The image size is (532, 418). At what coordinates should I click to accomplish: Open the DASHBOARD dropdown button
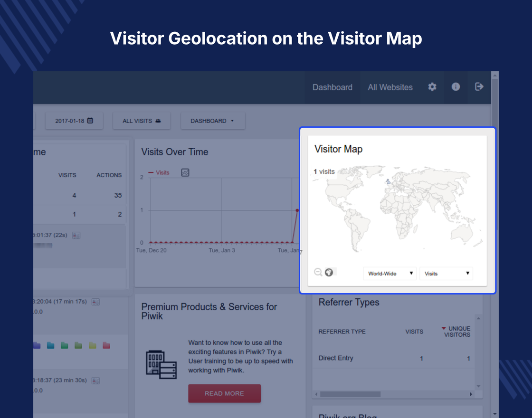tap(213, 121)
